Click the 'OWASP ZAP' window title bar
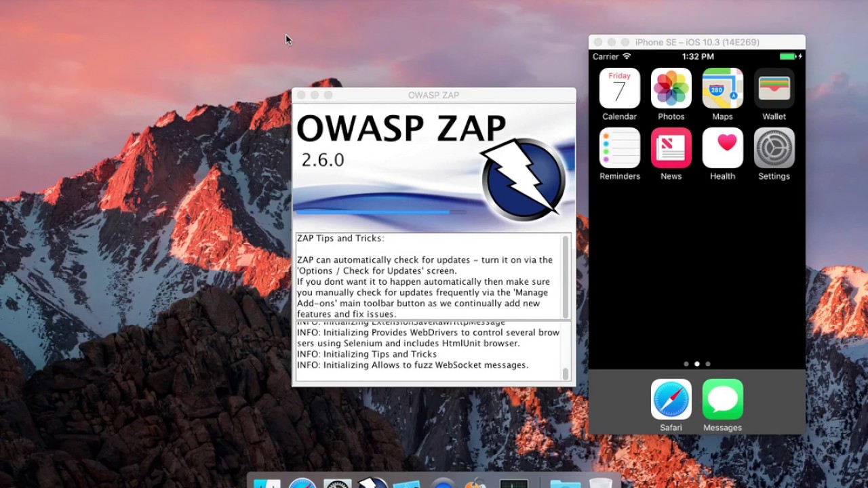This screenshot has height=488, width=868. [434, 95]
